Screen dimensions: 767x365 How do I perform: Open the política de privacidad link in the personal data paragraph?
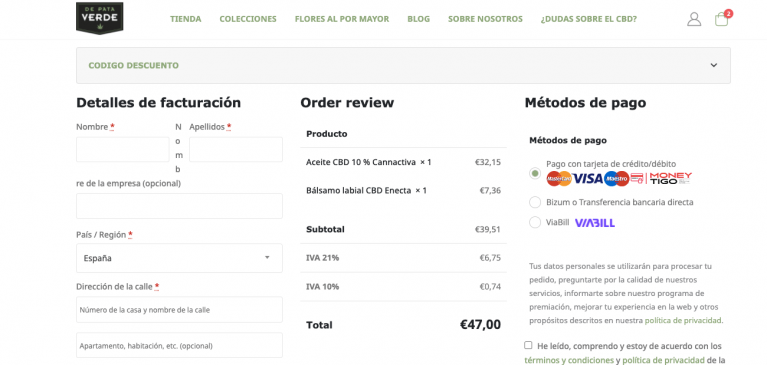(x=683, y=320)
